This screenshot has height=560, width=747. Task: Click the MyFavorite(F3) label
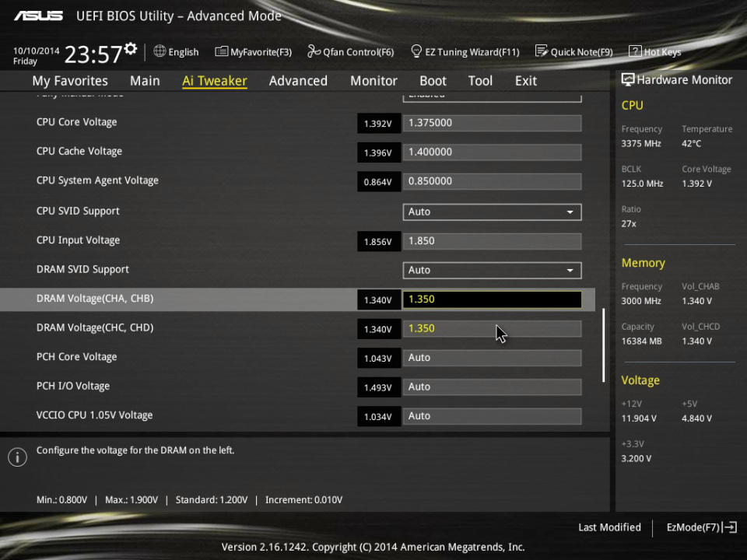pyautogui.click(x=261, y=52)
